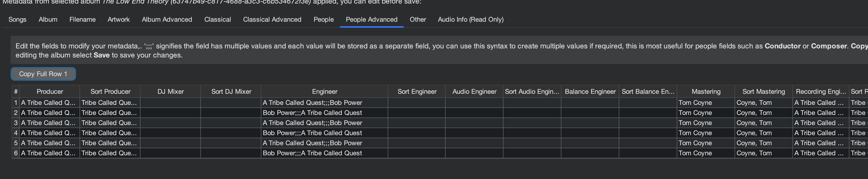Image resolution: width=868 pixels, height=179 pixels.
Task: Click the Balance Engineer column header
Action: pyautogui.click(x=590, y=92)
